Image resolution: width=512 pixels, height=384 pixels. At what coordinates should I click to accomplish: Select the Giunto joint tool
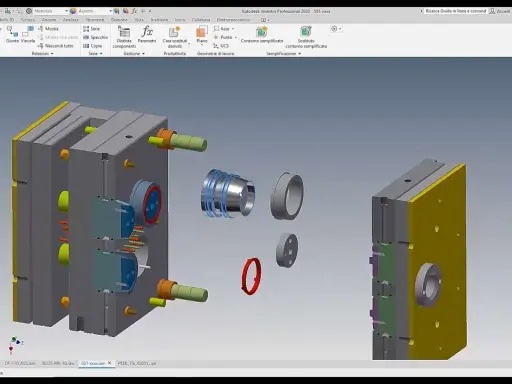click(12, 35)
